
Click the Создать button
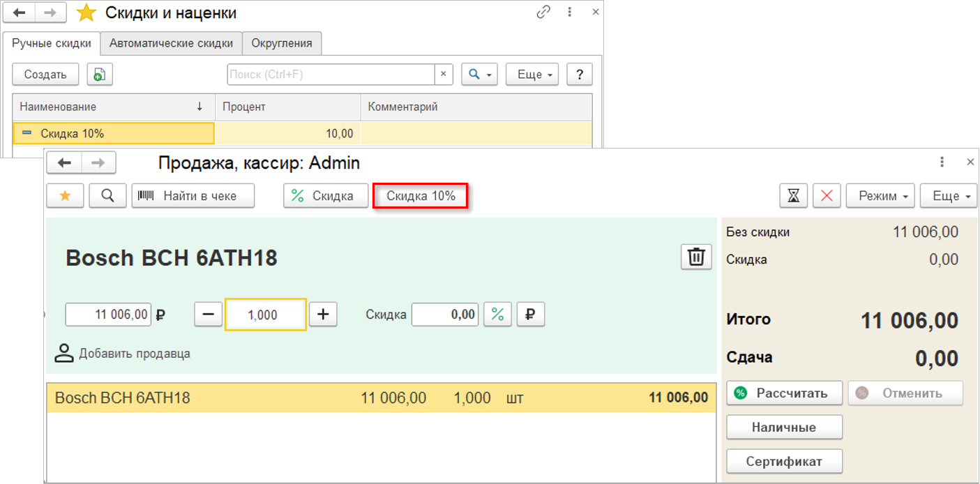[x=45, y=74]
